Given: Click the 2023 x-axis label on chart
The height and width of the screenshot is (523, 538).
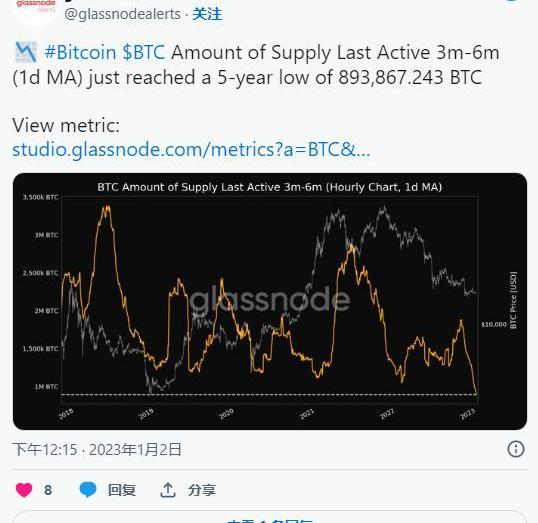Looking at the screenshot, I should point(468,414).
